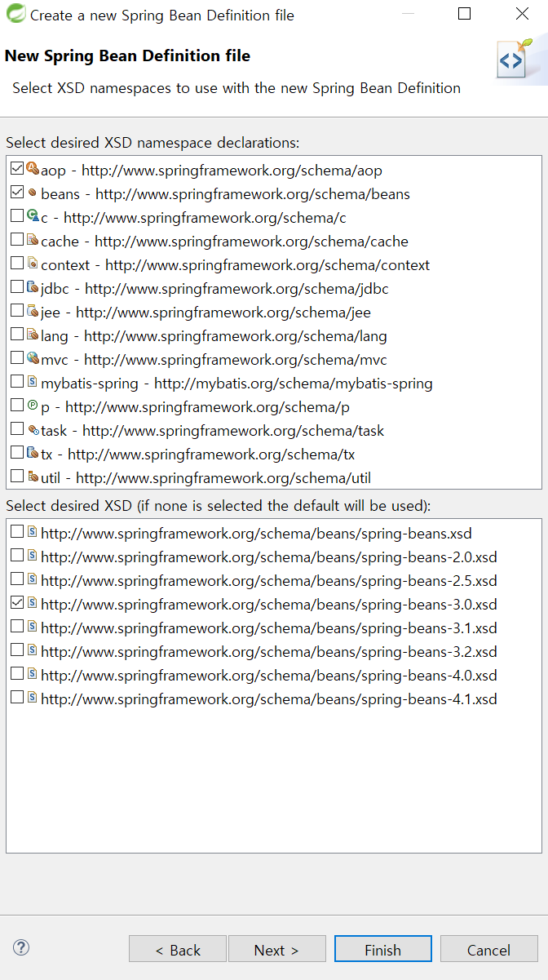
Task: Select the spring-beans-4.0.xsd URL text
Action: pos(269,676)
